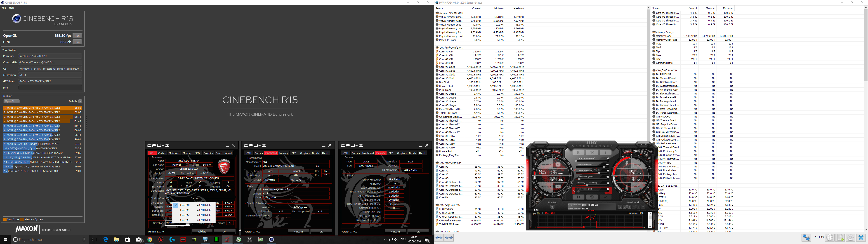The image size is (868, 244).
Task: Click Validate in first CPU-Z window
Action: pyautogui.click(x=202, y=232)
